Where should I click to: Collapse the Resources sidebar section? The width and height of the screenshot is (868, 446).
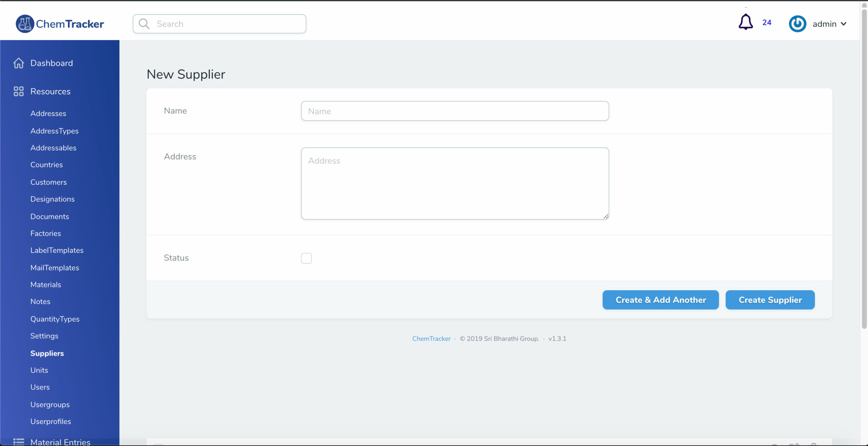(x=50, y=92)
